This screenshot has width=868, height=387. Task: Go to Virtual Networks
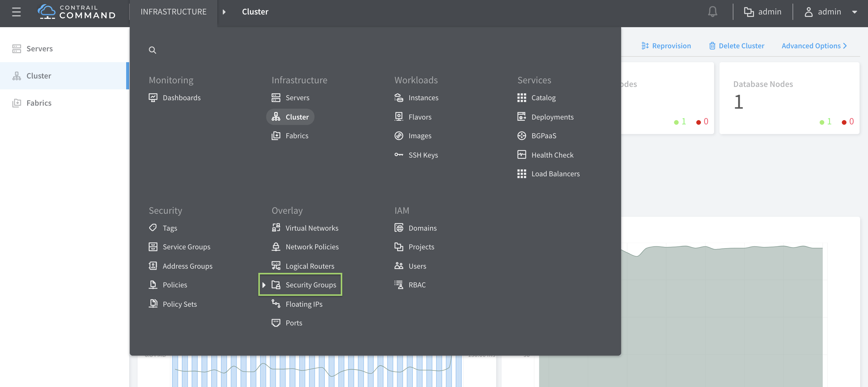click(312, 228)
